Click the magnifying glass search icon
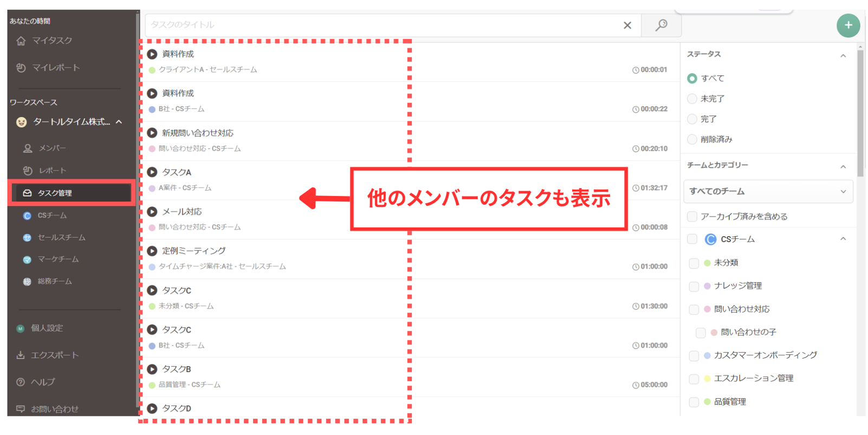Viewport: 868px width, 435px height. (x=661, y=25)
